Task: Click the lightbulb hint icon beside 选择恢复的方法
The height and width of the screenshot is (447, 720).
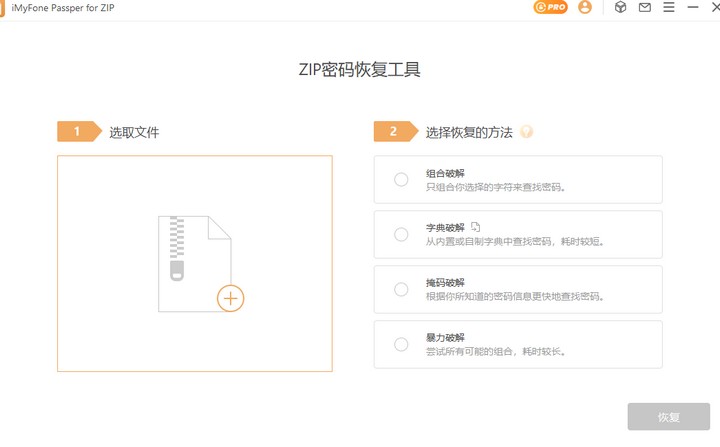Action: [x=526, y=132]
